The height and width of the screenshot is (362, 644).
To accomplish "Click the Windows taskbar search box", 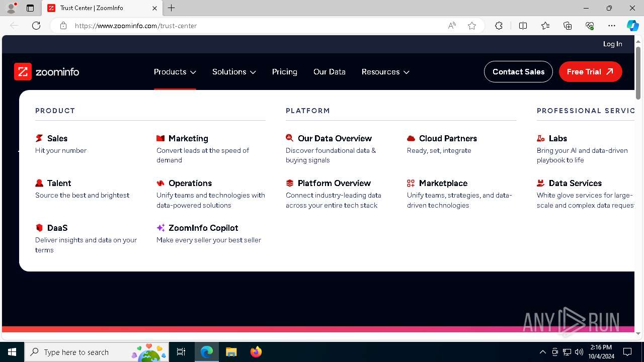I will tap(96, 352).
